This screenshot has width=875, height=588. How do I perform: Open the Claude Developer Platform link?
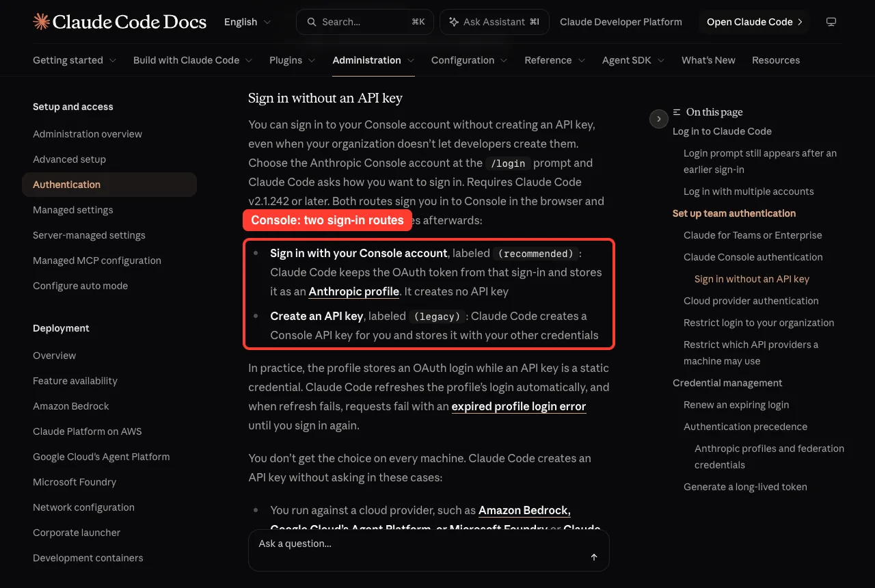[x=621, y=22]
